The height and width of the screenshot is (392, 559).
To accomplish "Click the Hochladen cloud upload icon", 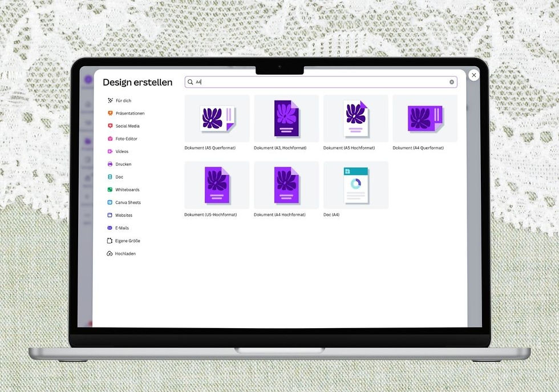I will pos(110,253).
